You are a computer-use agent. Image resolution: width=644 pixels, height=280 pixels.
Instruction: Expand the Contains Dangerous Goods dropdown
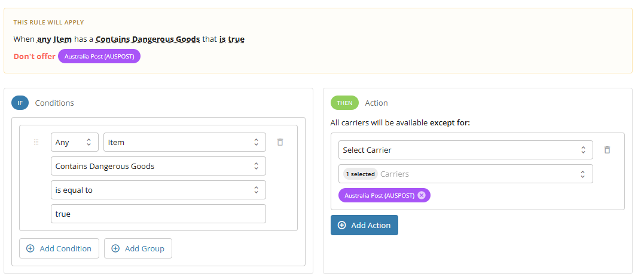[x=158, y=166]
